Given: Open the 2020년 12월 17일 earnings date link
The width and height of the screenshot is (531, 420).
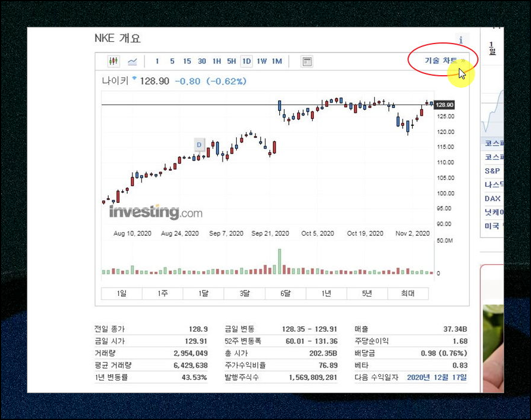Looking at the screenshot, I should click(437, 377).
